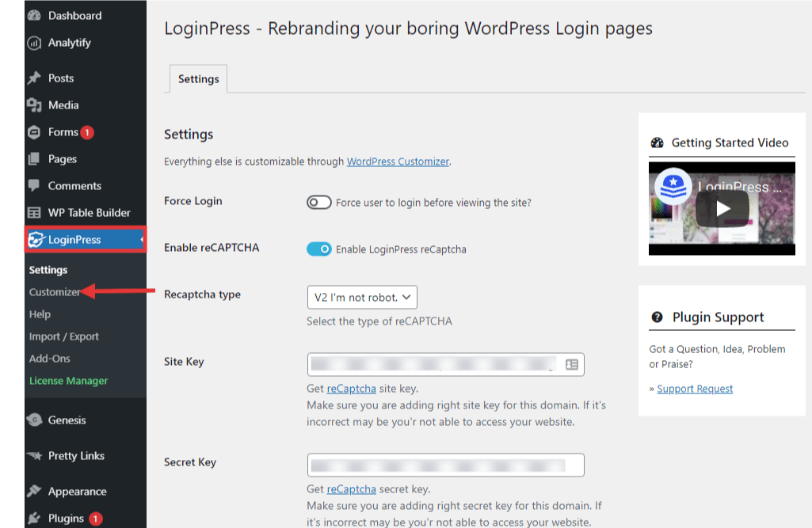Open the Add-Ons submenu item

tap(50, 359)
